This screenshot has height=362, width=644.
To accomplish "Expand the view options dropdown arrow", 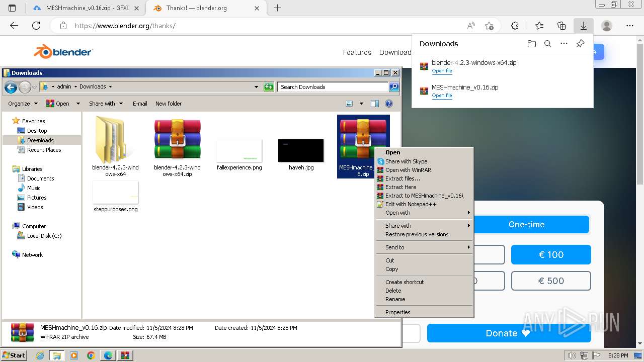I will click(361, 104).
